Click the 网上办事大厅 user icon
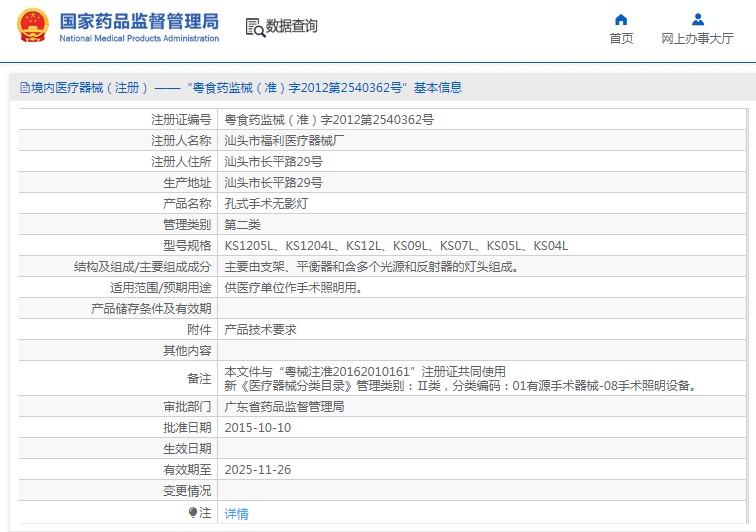 pos(697,19)
